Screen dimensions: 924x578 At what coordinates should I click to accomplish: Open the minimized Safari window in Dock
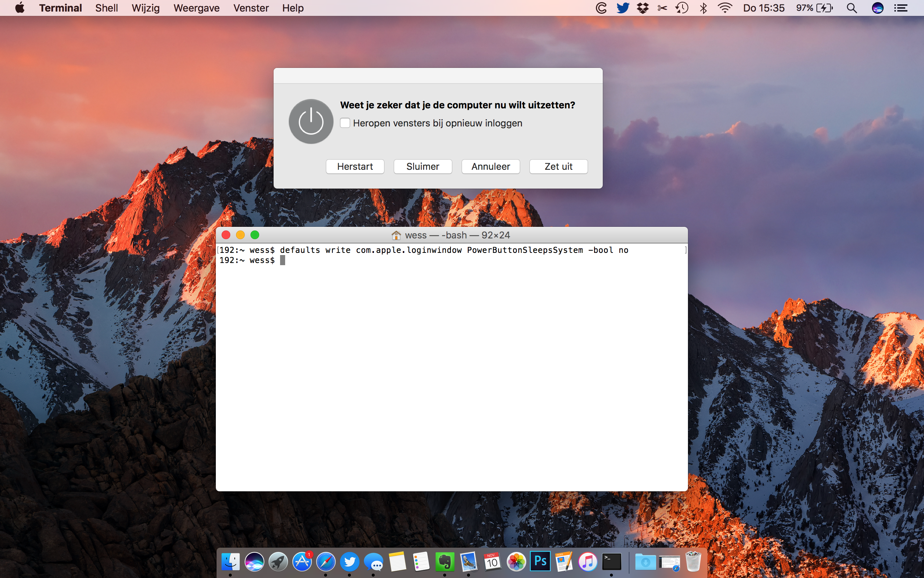coord(669,563)
